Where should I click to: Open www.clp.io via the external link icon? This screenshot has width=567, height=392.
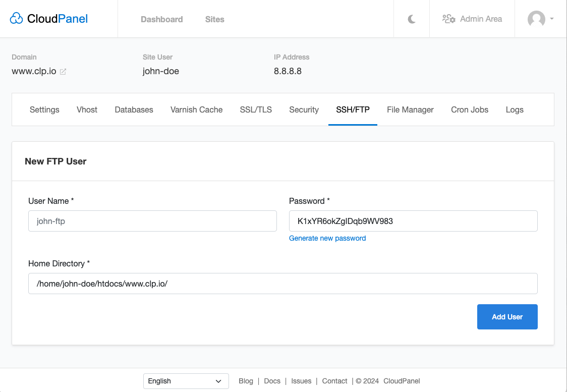click(x=63, y=72)
